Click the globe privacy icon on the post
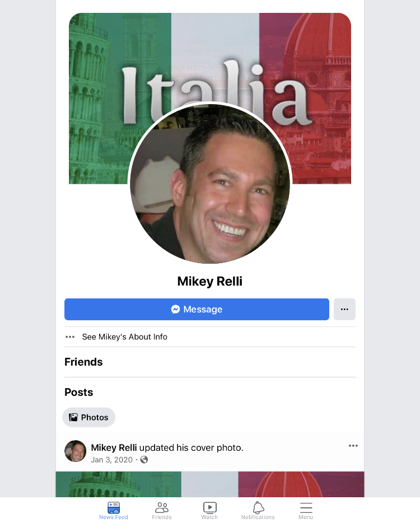This screenshot has width=420, height=523. 144,460
